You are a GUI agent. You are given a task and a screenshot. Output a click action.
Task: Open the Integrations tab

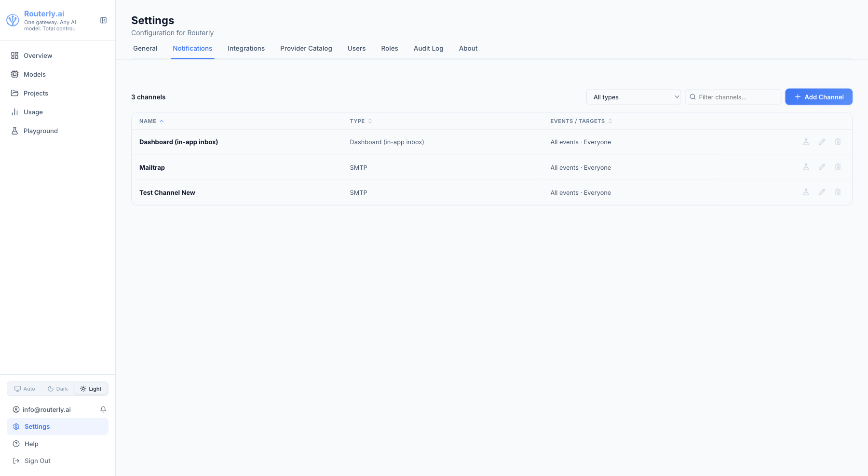pyautogui.click(x=246, y=48)
